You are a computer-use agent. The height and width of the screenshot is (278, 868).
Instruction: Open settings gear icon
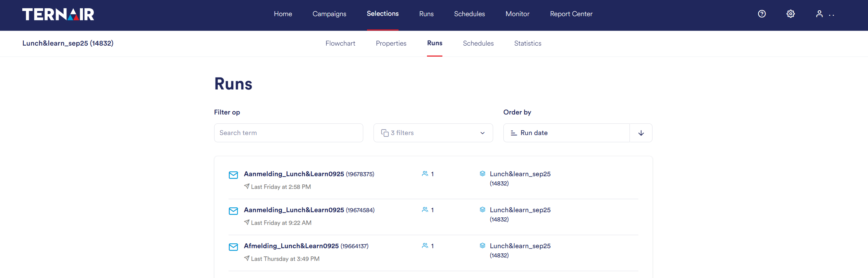pyautogui.click(x=790, y=14)
